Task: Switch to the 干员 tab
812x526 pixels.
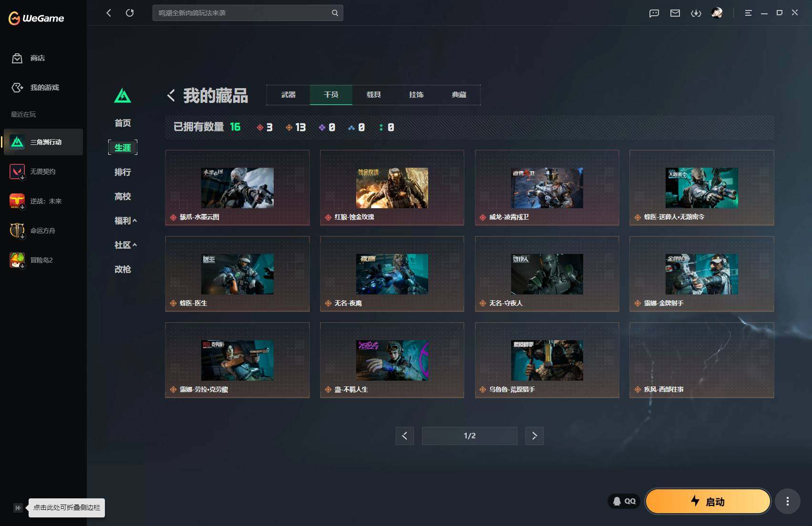Action: click(331, 95)
